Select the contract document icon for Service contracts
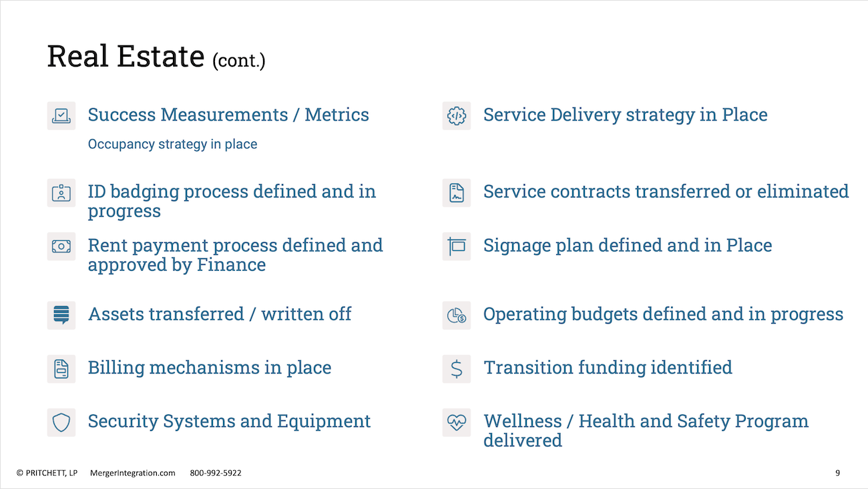The height and width of the screenshot is (489, 868). pyautogui.click(x=456, y=192)
